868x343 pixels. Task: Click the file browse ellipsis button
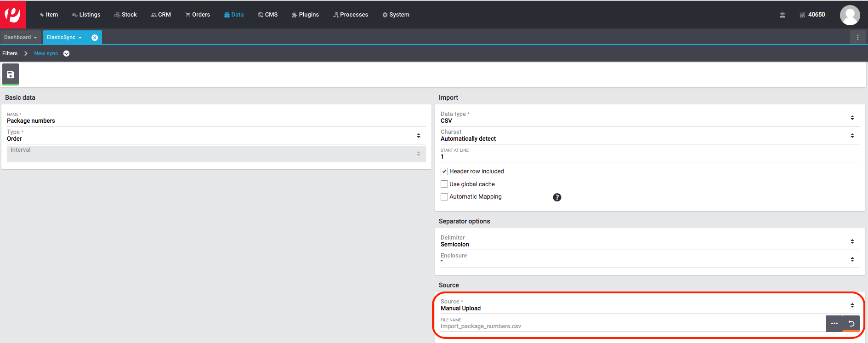click(x=834, y=324)
